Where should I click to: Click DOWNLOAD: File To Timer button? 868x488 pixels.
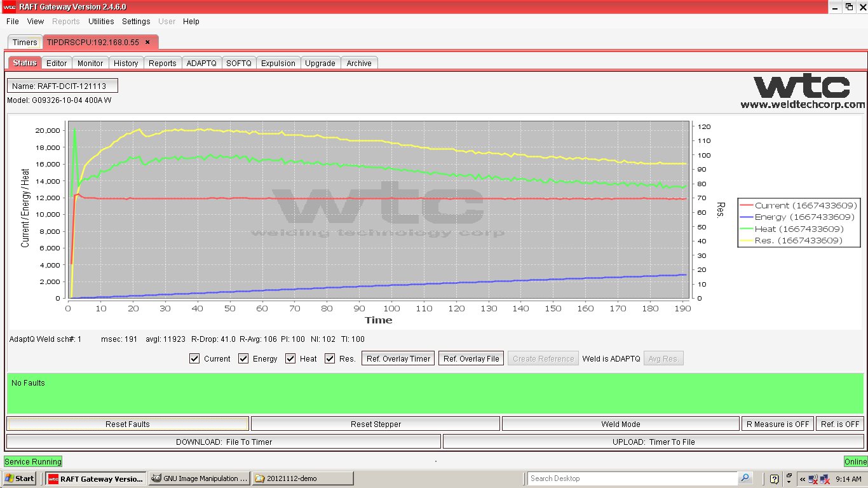[224, 442]
